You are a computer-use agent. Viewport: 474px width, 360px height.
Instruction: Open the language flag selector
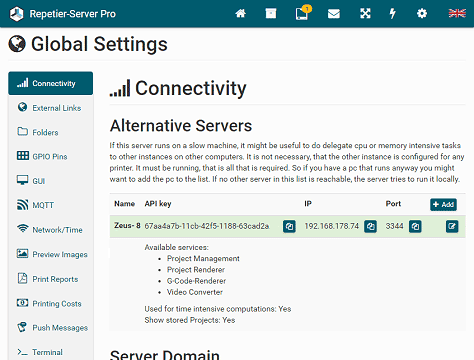(457, 13)
